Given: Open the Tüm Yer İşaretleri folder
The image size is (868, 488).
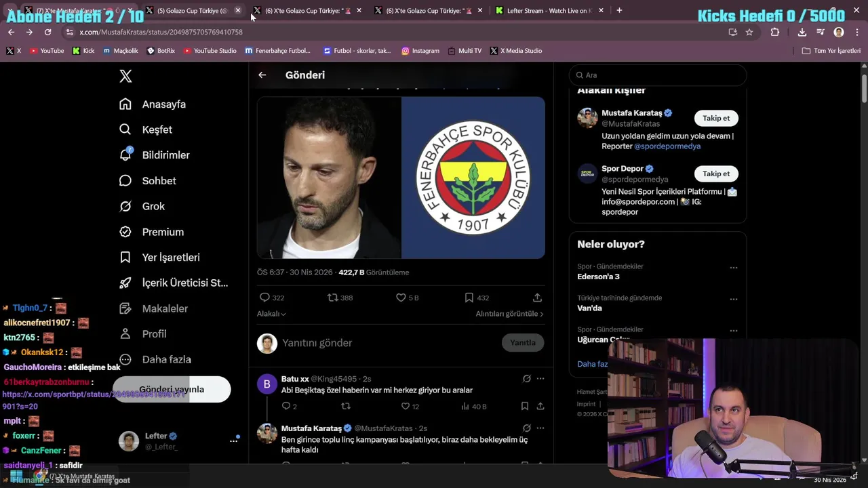Looking at the screenshot, I should [831, 51].
